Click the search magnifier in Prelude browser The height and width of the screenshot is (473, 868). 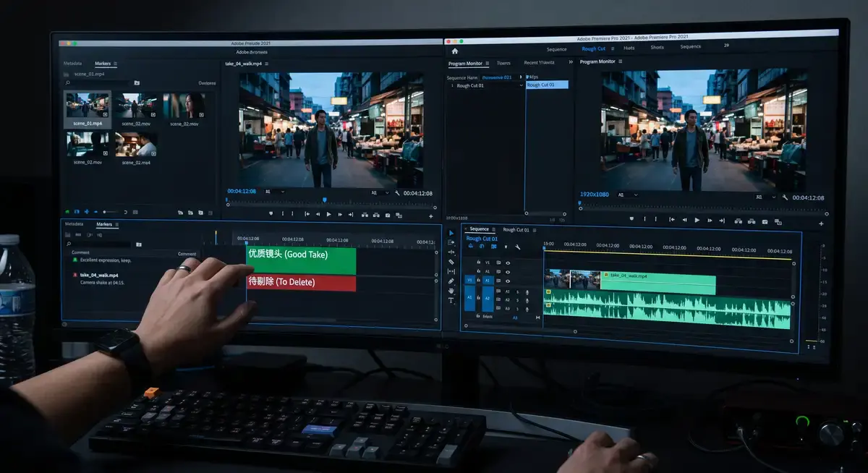(x=67, y=82)
